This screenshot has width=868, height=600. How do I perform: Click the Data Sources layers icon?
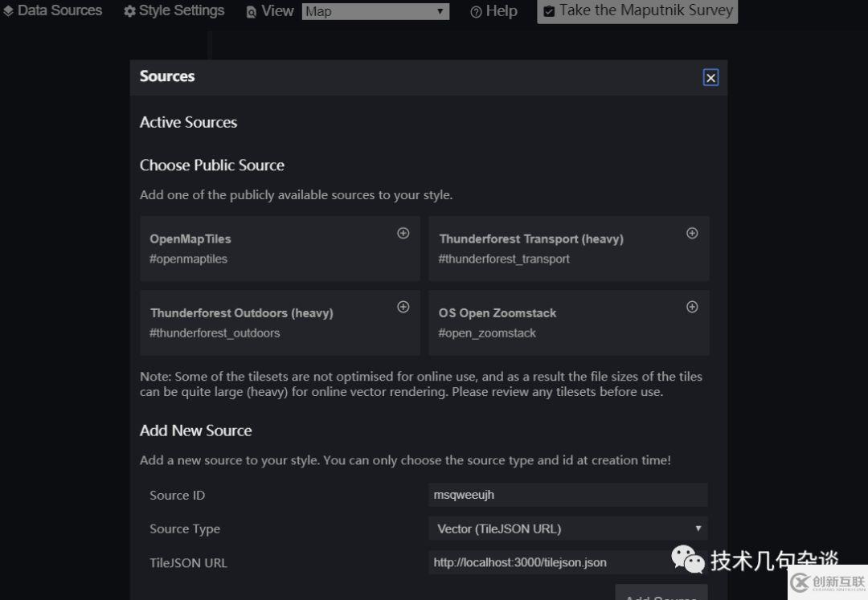8,11
